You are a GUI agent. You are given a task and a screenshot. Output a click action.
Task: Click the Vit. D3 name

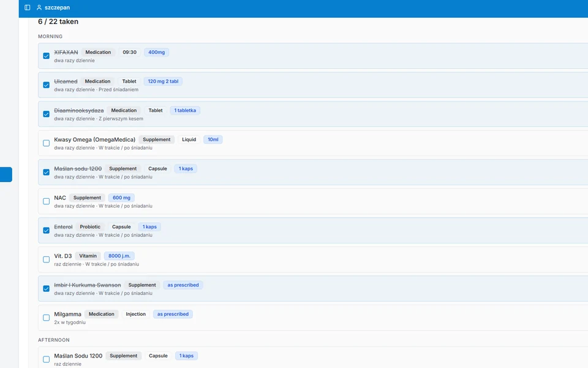62,256
